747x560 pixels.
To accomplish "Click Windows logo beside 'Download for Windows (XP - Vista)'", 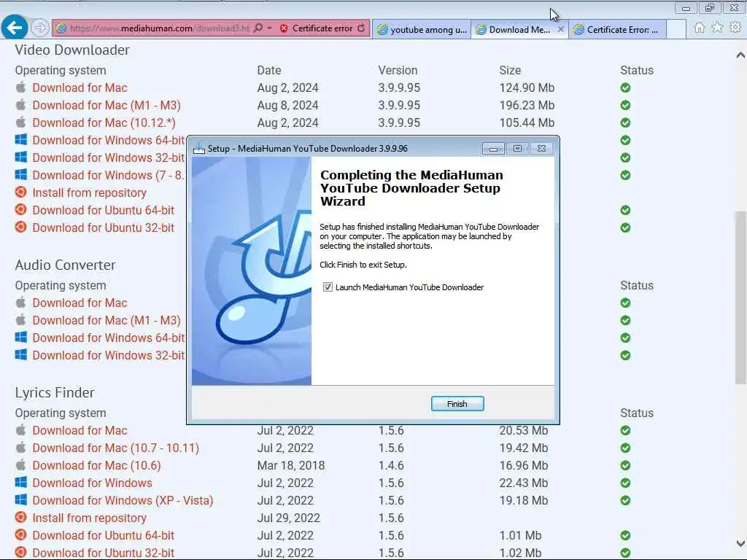I will click(x=21, y=499).
